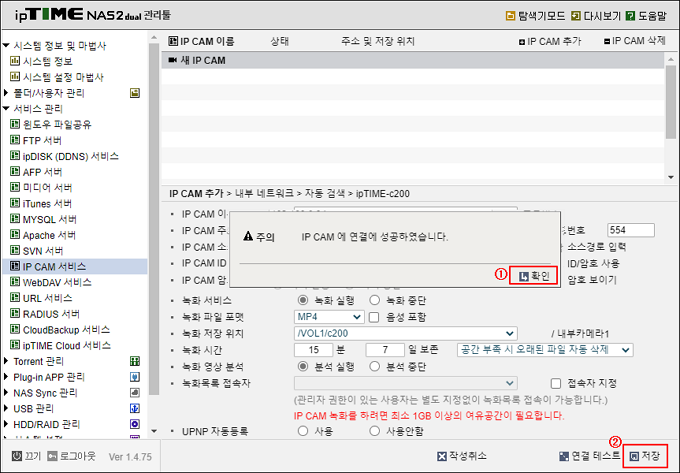
Task: Open CloudBackup 서비스 item
Action: (x=60, y=330)
